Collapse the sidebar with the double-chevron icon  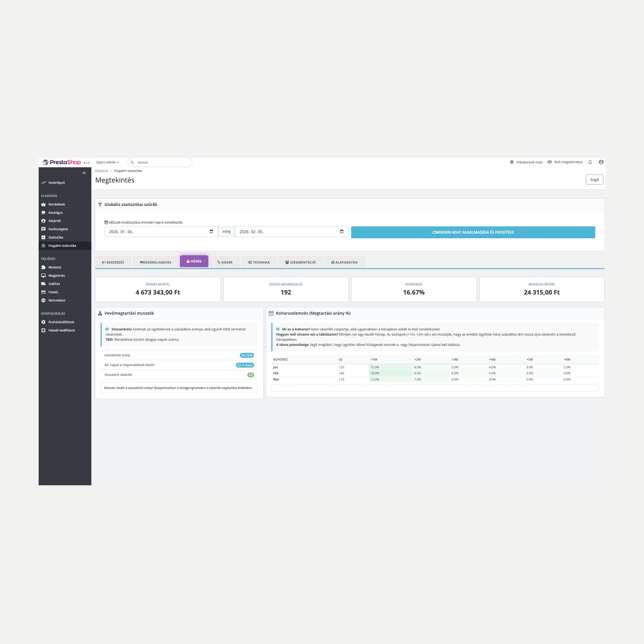pyautogui.click(x=84, y=173)
